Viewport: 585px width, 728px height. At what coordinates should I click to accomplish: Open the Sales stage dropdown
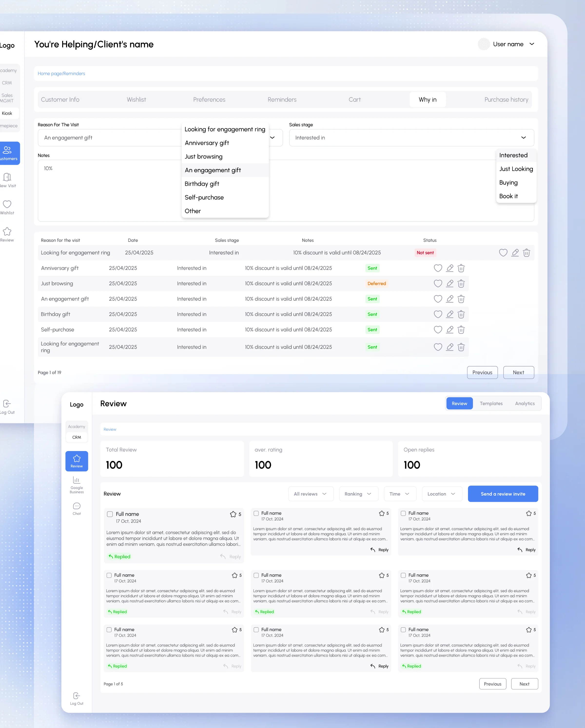[x=411, y=138]
